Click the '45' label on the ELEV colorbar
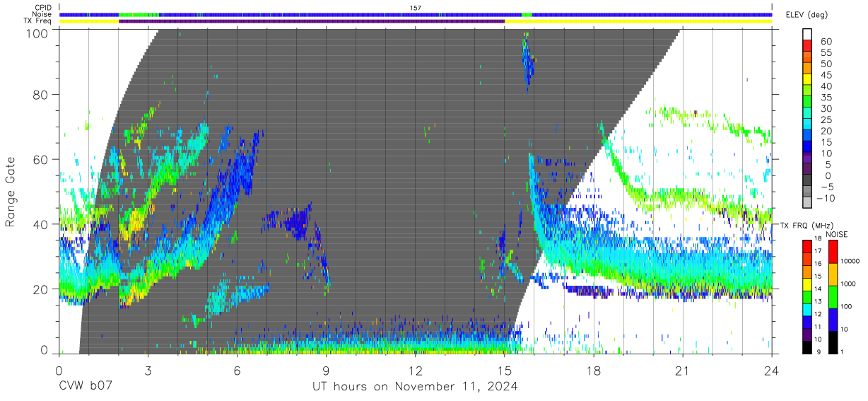This screenshot has height=401, width=868. pos(825,75)
